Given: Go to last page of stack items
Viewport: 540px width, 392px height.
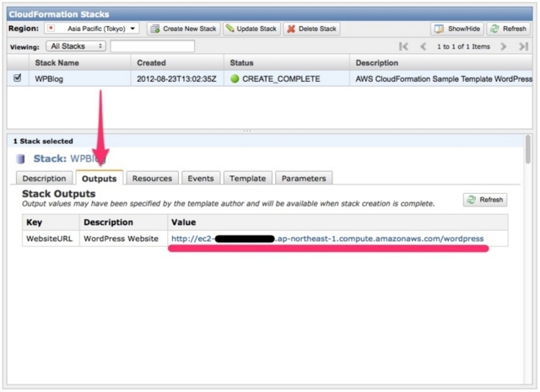Looking at the screenshot, I should pyautogui.click(x=523, y=46).
